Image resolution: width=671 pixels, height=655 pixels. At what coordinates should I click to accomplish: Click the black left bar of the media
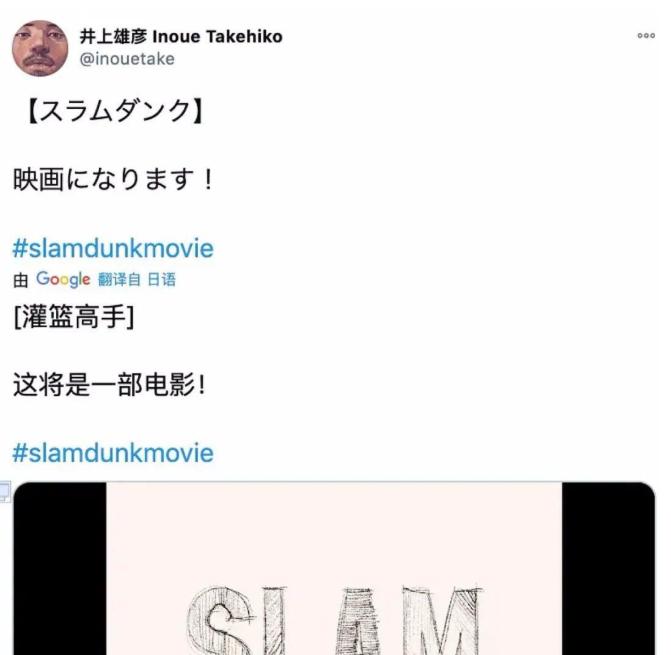pos(60,568)
